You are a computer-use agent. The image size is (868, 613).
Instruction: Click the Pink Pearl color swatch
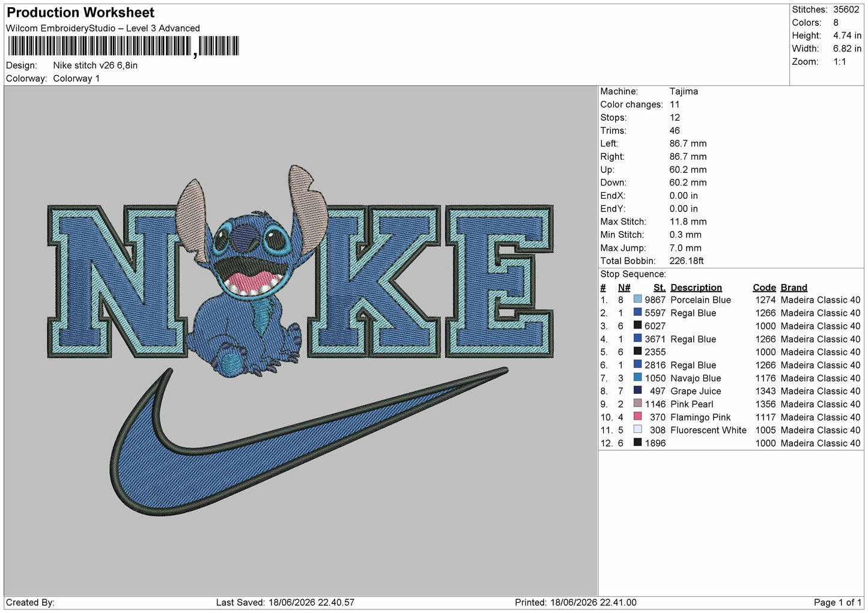point(637,403)
